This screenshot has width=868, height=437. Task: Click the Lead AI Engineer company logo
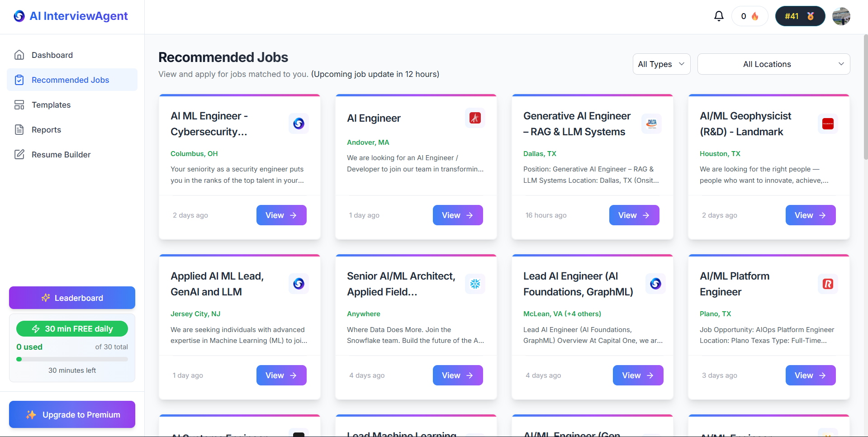[x=655, y=284]
